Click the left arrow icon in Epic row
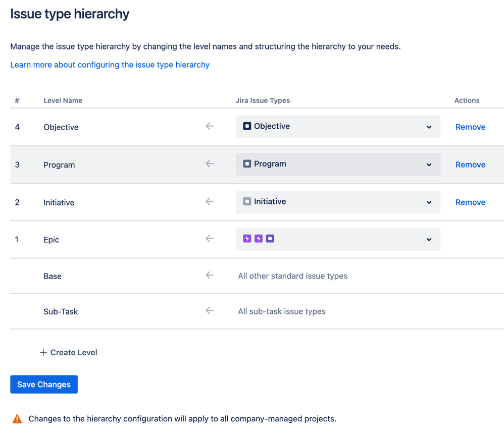Viewport: 504px width, 437px height. tap(210, 239)
